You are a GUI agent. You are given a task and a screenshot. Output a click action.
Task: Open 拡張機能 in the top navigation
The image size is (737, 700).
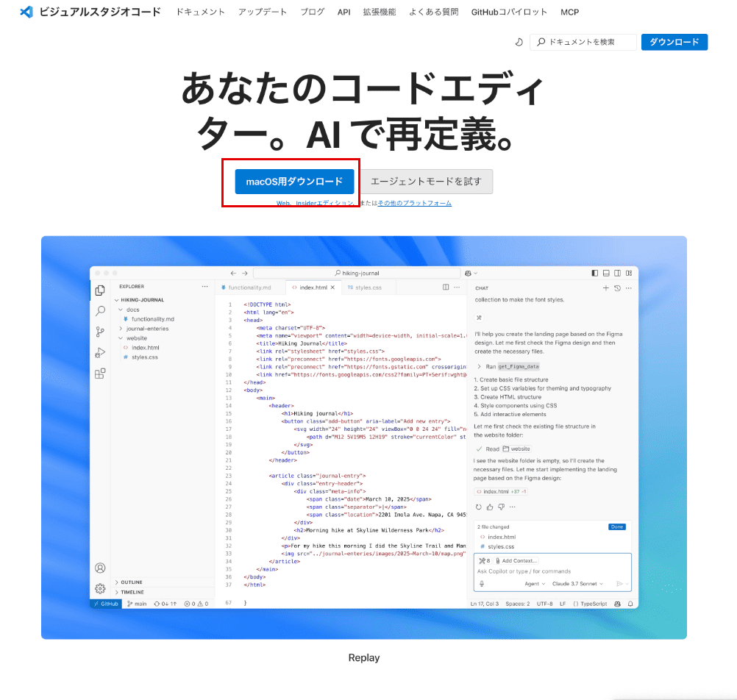380,12
